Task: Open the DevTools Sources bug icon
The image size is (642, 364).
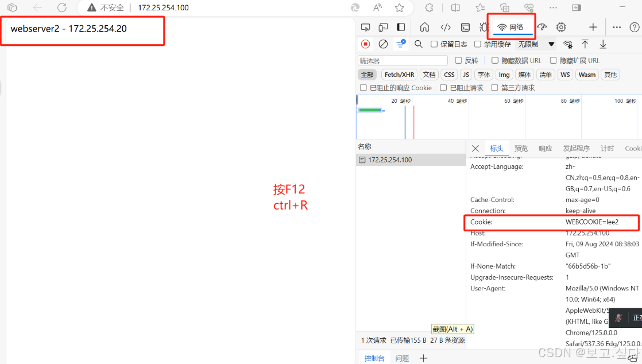Action: pos(484,27)
